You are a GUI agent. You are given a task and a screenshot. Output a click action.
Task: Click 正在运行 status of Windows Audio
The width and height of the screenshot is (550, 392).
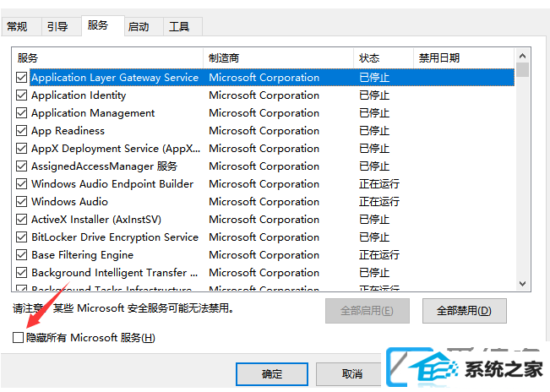379,202
